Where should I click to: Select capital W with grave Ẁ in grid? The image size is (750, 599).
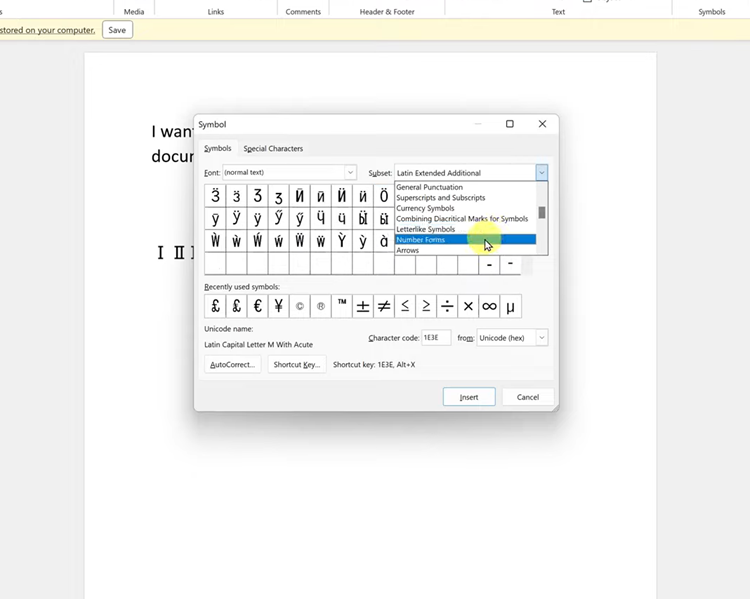215,241
